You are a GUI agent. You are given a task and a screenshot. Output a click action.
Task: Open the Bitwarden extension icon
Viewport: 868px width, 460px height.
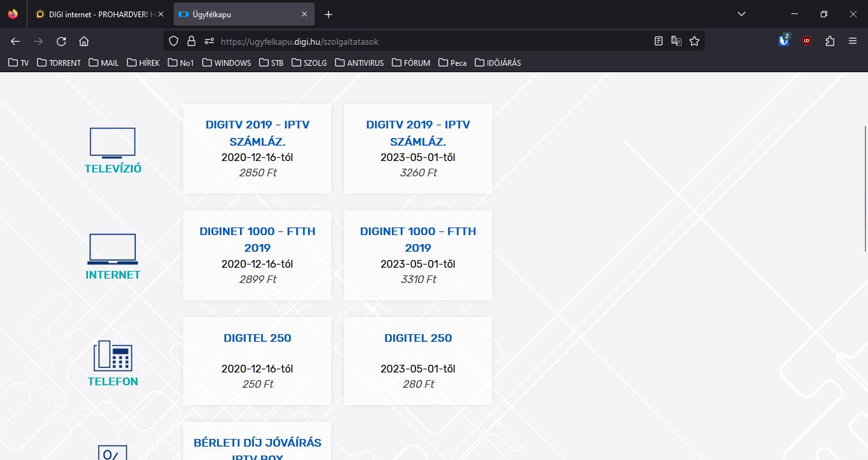coord(784,41)
